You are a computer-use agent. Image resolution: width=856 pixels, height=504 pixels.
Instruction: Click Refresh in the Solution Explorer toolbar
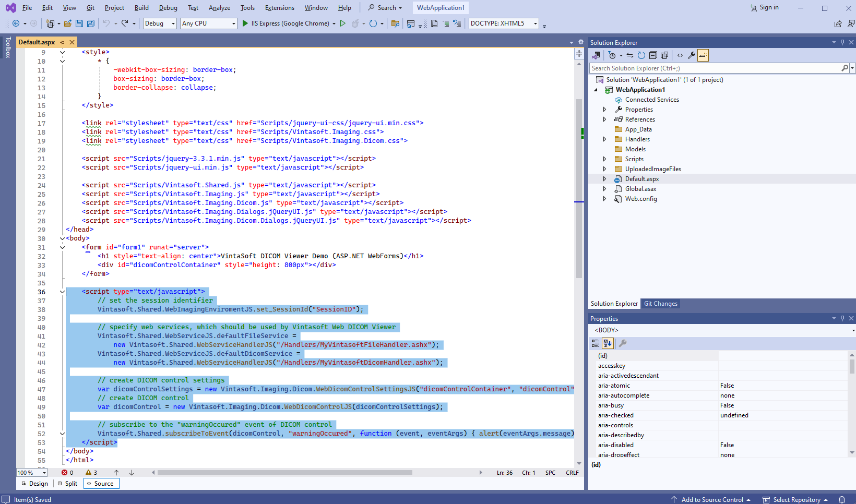click(x=641, y=55)
